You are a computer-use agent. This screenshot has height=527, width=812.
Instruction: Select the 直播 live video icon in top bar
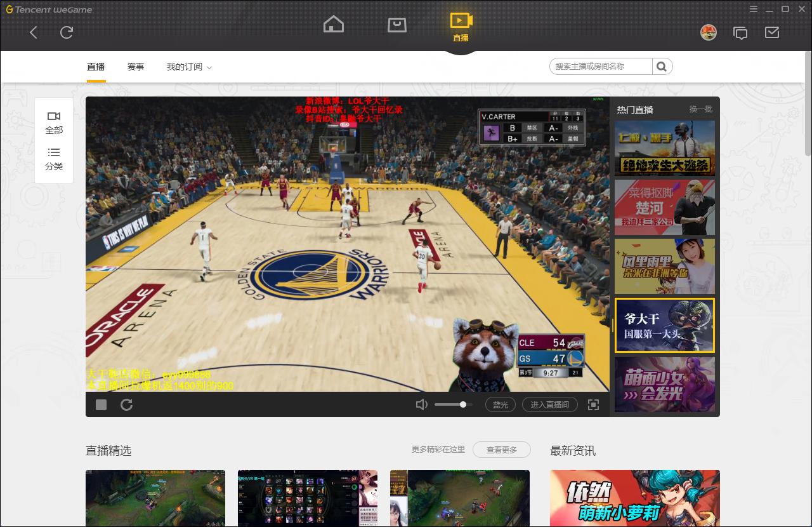[x=461, y=27]
